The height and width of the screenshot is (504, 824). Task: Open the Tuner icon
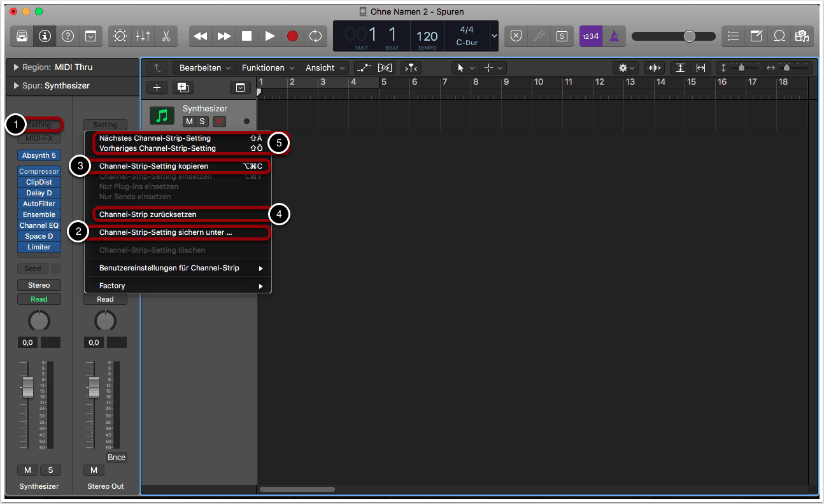tap(539, 36)
